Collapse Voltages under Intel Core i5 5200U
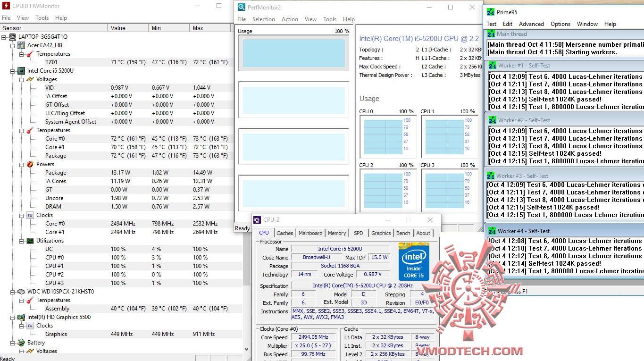Screen dimensions: 644x361 tap(21, 79)
